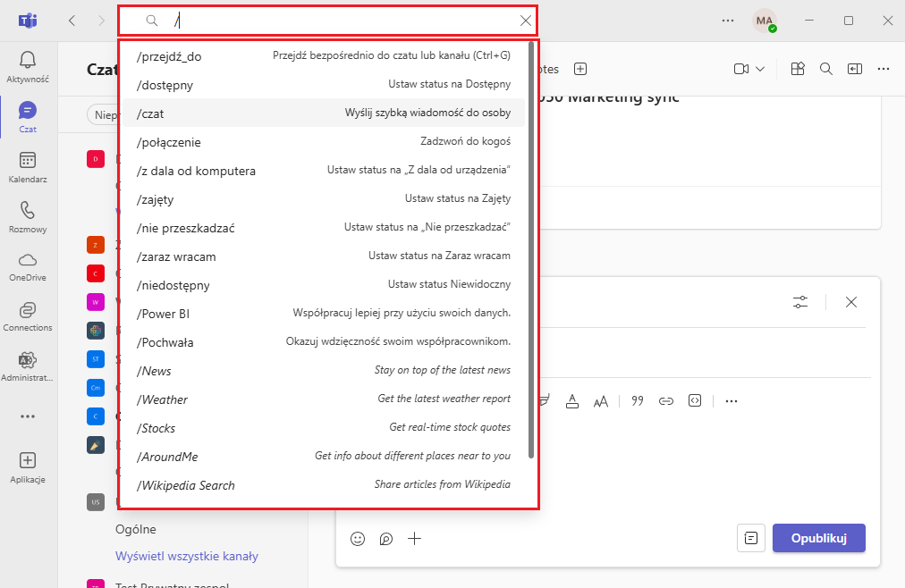Search within channel using magnifier icon
This screenshot has height=588, width=905.
click(x=826, y=69)
